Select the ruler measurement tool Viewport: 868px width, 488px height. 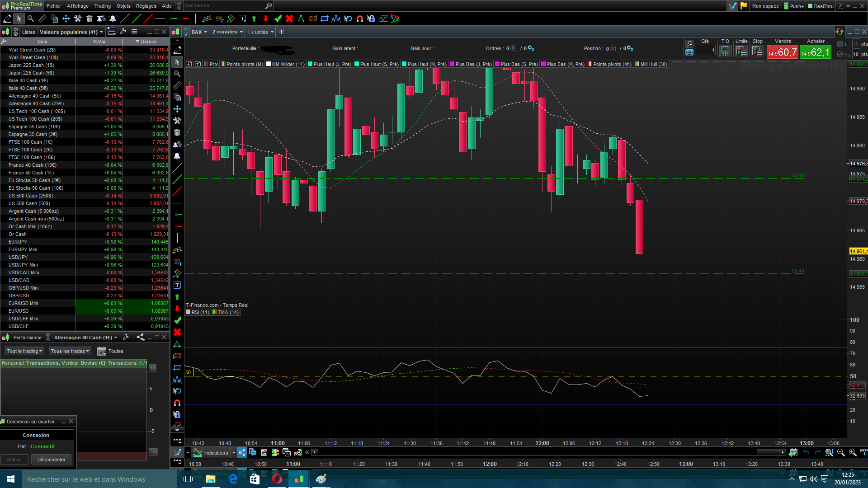click(x=42, y=19)
